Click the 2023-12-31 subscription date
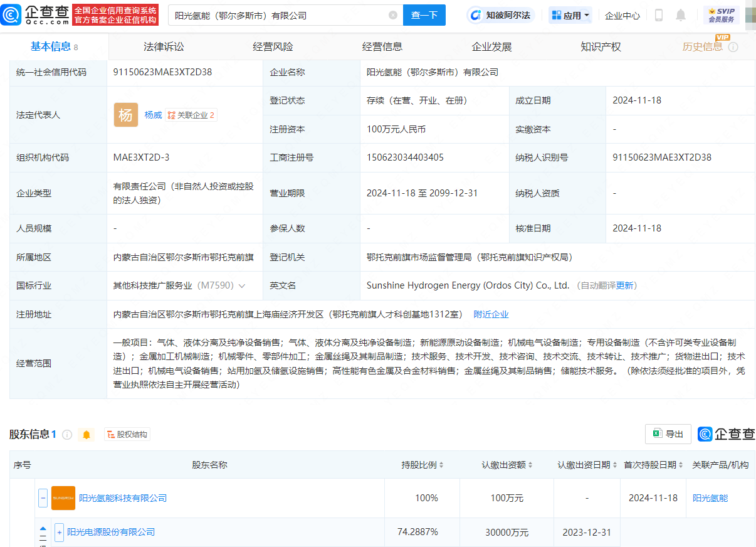The height and width of the screenshot is (547, 756). (x=587, y=533)
